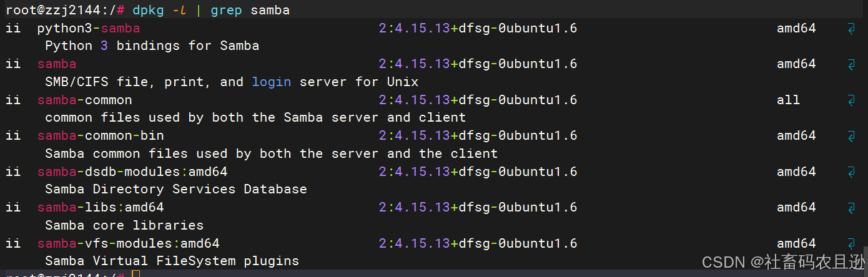
Task: Click the samba-vfs-modules:amd64 package name
Action: click(x=129, y=244)
